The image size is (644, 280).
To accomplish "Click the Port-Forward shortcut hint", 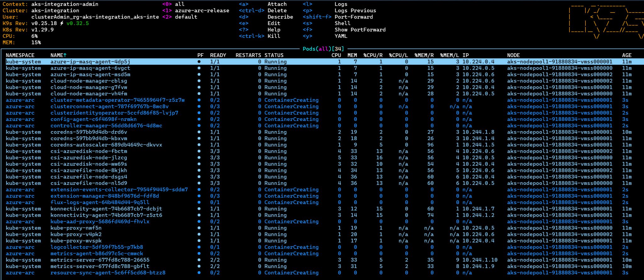I will click(x=353, y=17).
